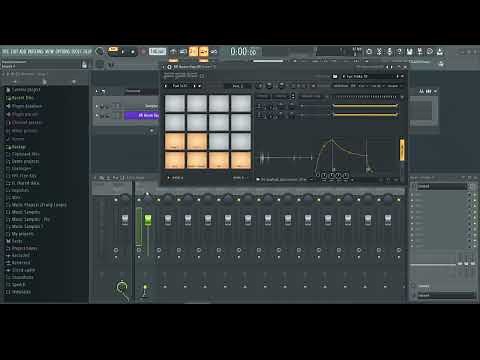The image size is (480, 360).
Task: Open the channel rack group filter dropdown
Action: pos(141,91)
